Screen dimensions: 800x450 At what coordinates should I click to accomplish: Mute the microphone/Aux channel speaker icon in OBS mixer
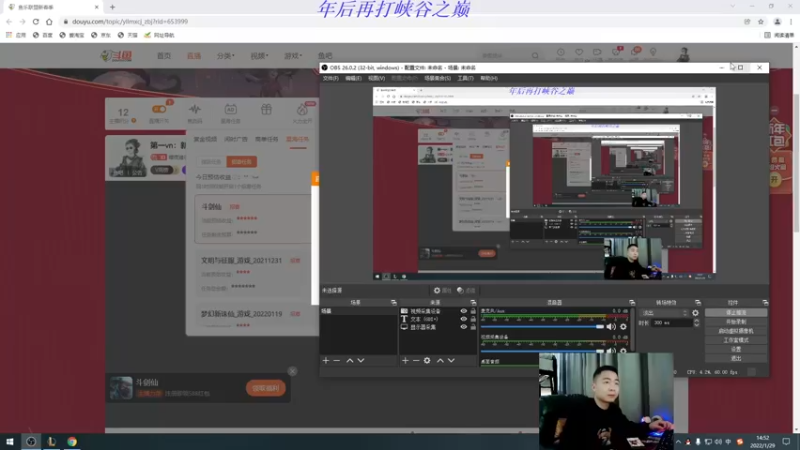tap(611, 327)
